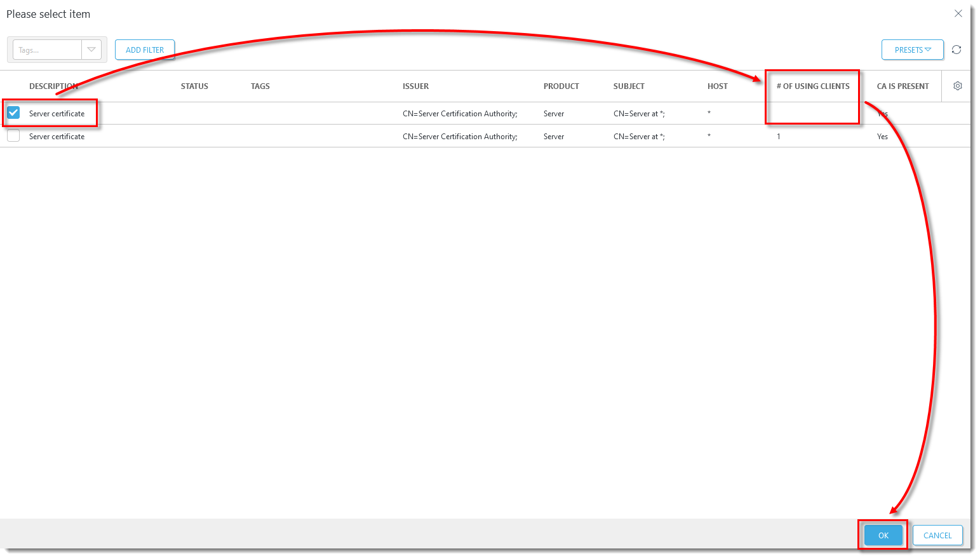Click the first row's host asterisk
This screenshot has height=558, width=980.
(709, 113)
